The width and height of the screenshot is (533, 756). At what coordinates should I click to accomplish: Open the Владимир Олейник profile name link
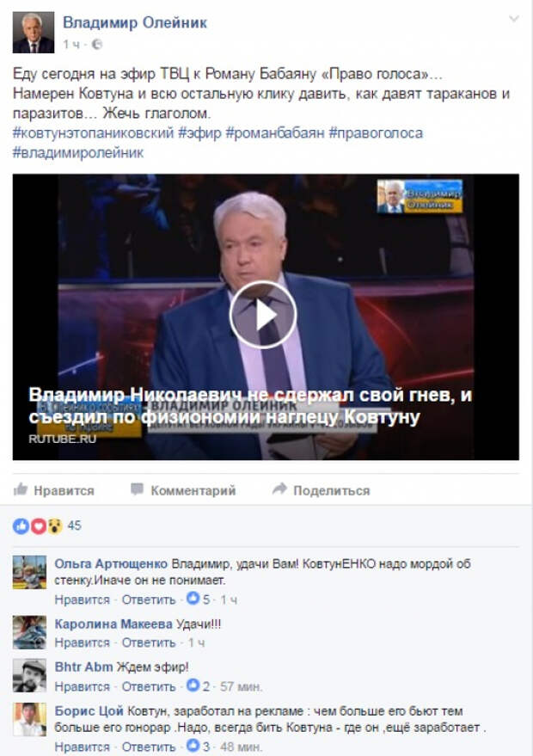135,22
